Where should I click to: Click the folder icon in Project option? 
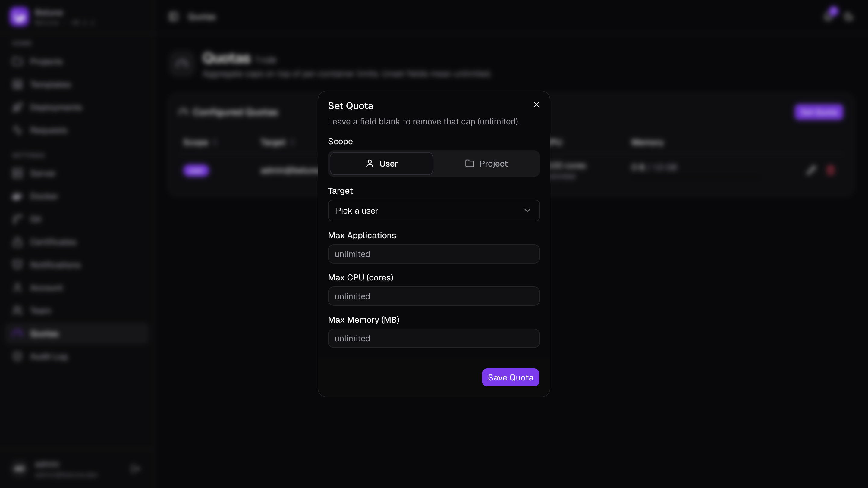(x=470, y=164)
